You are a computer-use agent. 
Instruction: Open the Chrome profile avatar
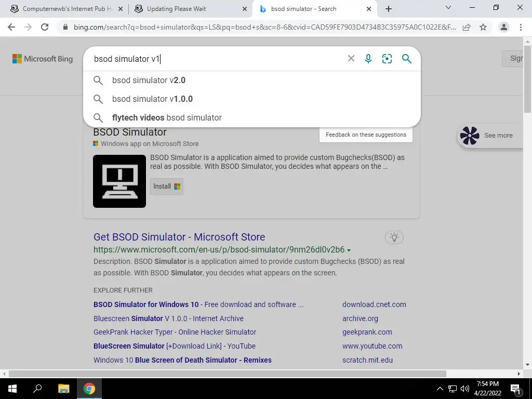(x=504, y=27)
